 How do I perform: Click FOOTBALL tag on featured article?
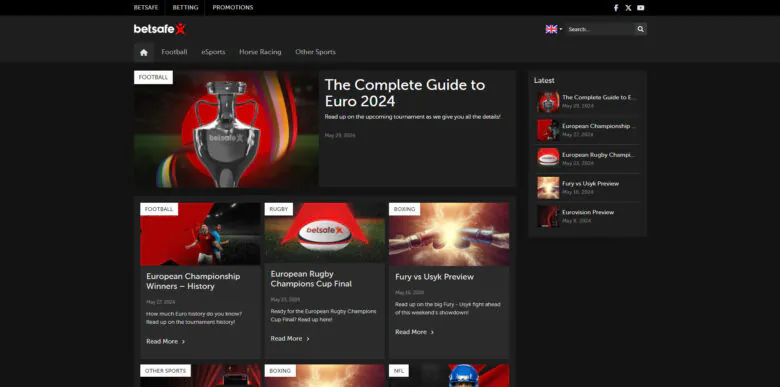[x=153, y=78]
